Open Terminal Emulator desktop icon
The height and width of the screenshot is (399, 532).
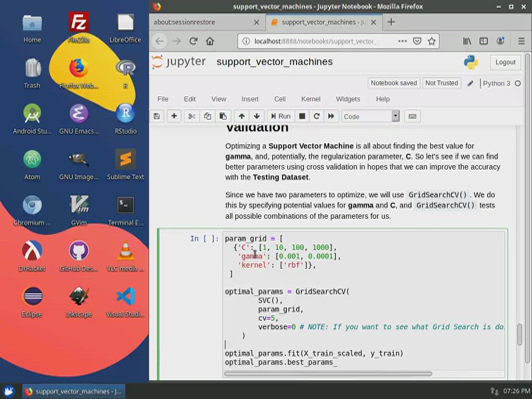click(x=126, y=211)
